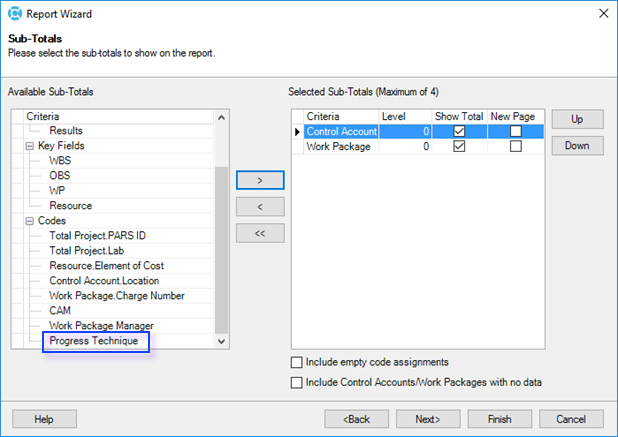
Task: Move selected criteria Down
Action: (577, 146)
